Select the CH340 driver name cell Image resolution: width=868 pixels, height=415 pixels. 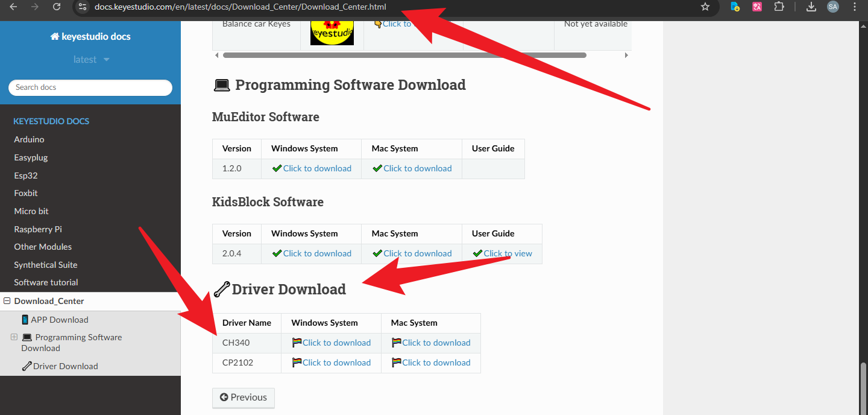(247, 343)
